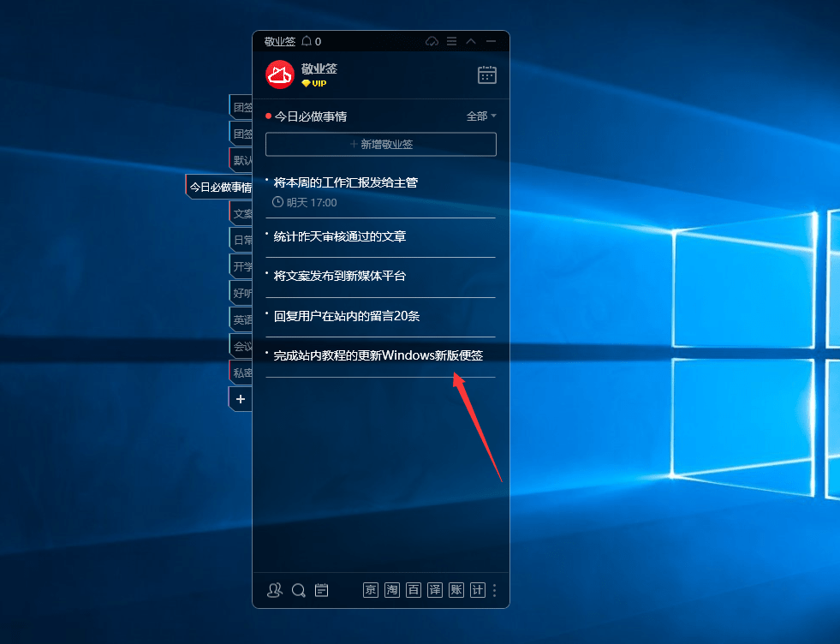Open the 计 calculator shortcut icon
The width and height of the screenshot is (840, 644).
477,590
